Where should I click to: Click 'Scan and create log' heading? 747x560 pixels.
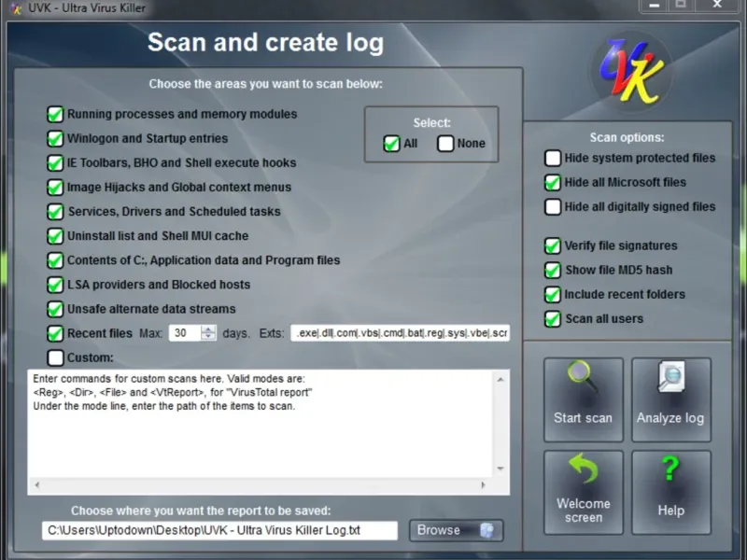click(266, 42)
